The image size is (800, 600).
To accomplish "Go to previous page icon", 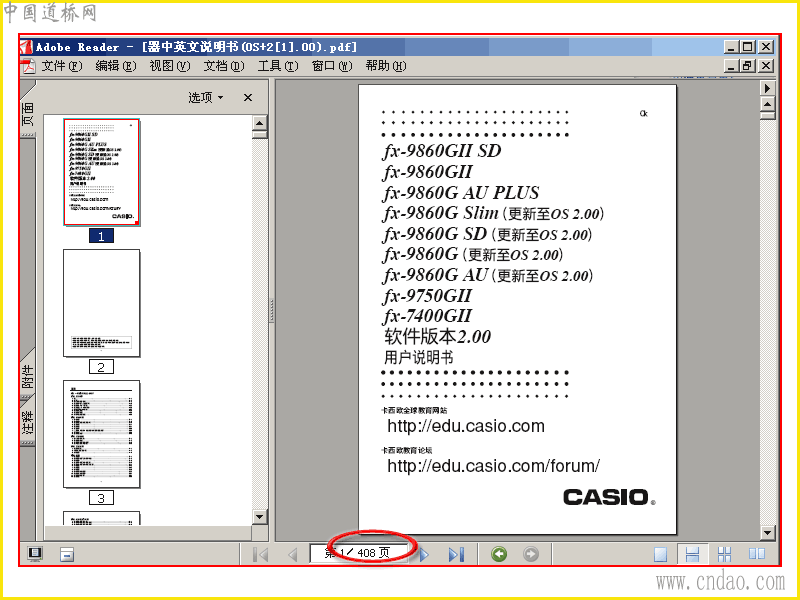I will point(293,554).
